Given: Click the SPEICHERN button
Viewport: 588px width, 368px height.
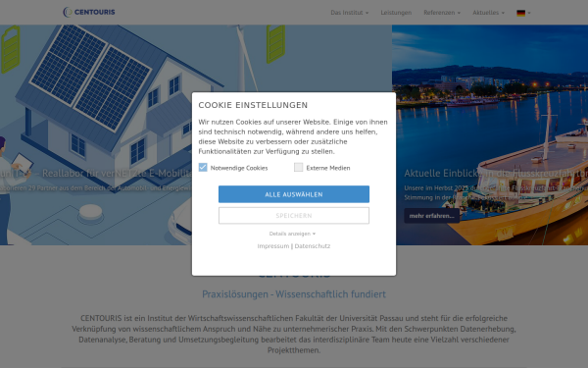Looking at the screenshot, I should click(x=294, y=216).
